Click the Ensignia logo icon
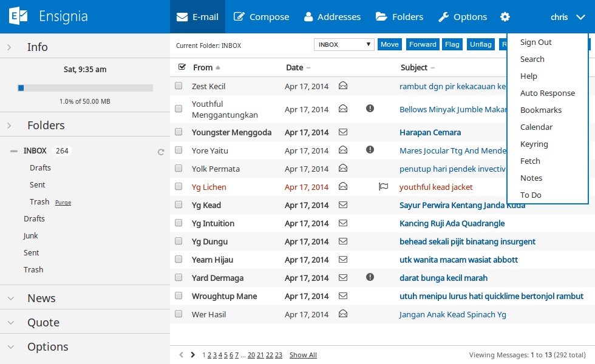 pos(19,16)
